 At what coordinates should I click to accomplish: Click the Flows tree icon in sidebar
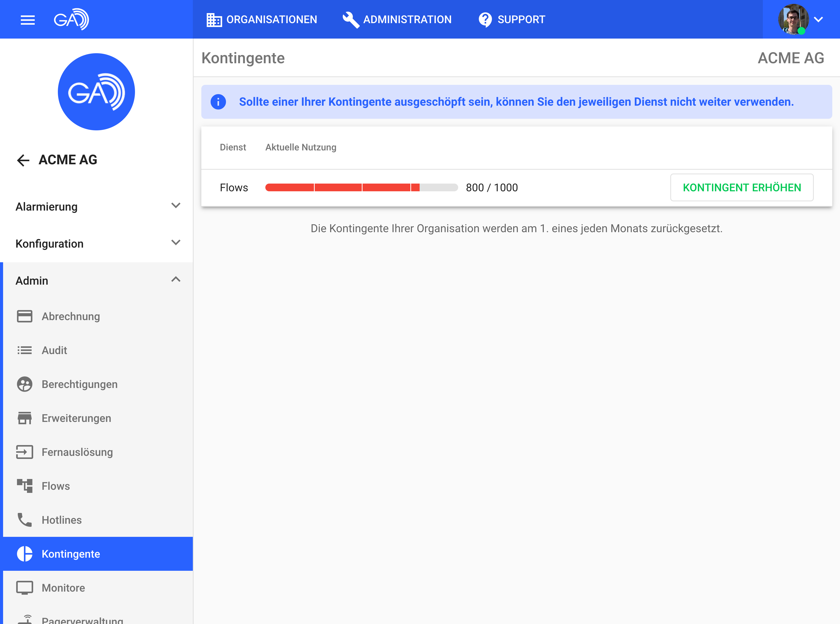point(24,486)
